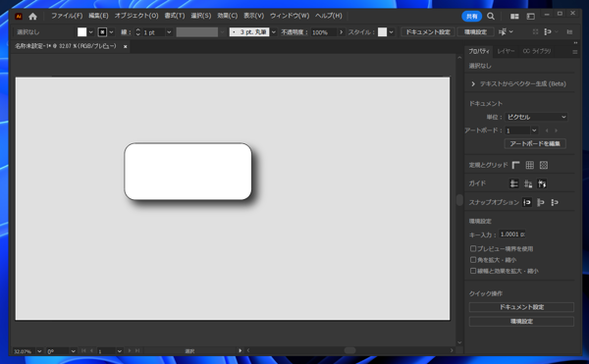Click the Illustrator home icon
The height and width of the screenshot is (364, 589).
(x=32, y=16)
